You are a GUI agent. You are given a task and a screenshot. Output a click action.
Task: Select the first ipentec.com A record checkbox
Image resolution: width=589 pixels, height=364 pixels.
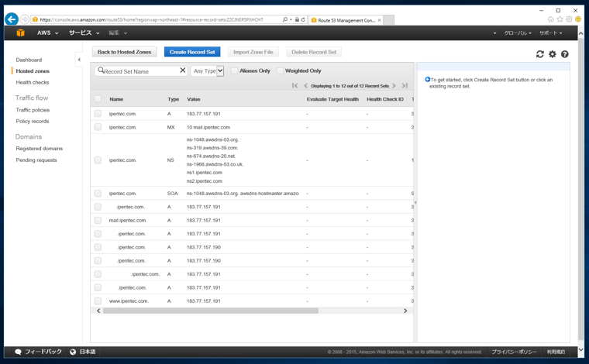(x=98, y=114)
